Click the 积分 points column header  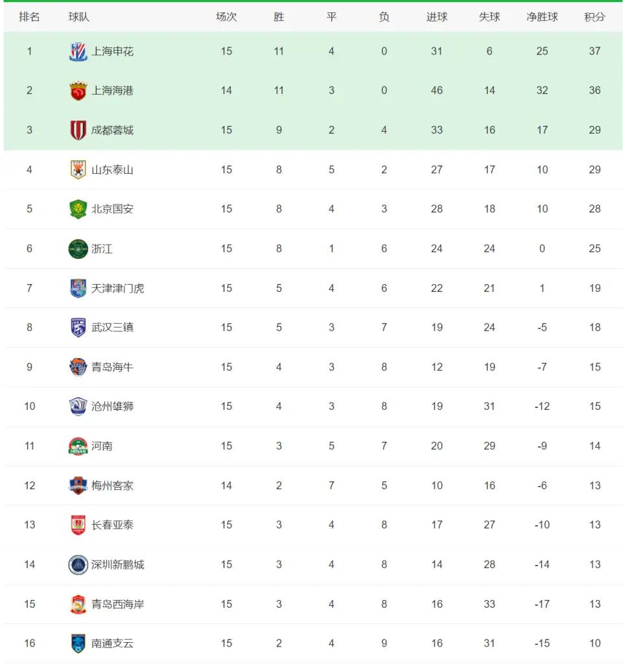click(594, 17)
